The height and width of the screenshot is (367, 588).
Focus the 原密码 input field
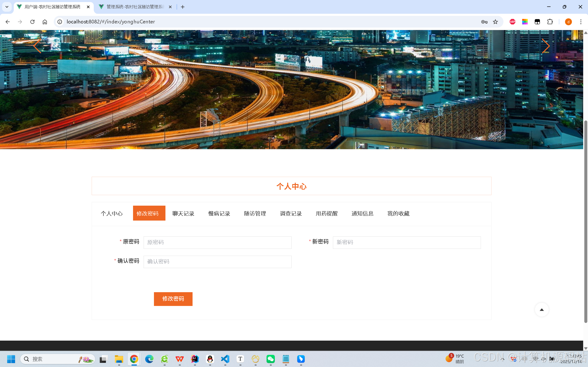(x=217, y=242)
